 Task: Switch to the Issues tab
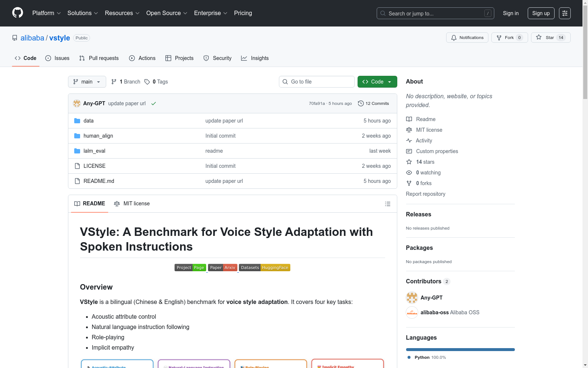coord(57,58)
